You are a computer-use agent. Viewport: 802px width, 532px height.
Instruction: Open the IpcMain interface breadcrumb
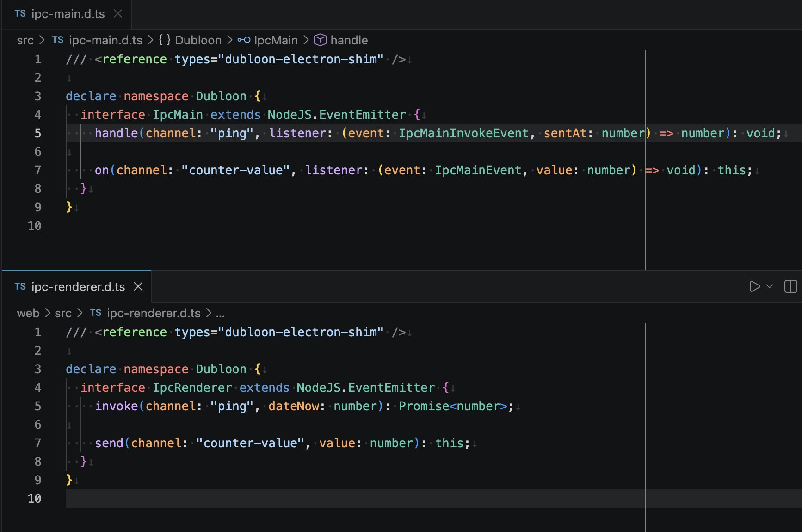click(276, 41)
